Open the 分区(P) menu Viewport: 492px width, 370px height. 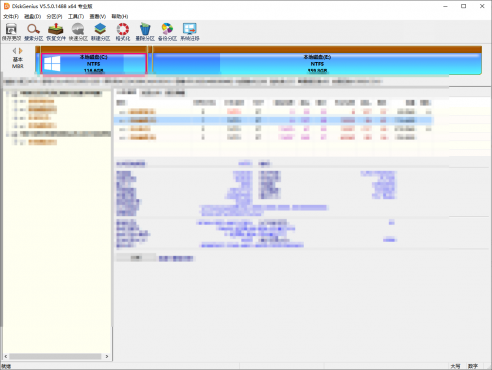(x=54, y=16)
